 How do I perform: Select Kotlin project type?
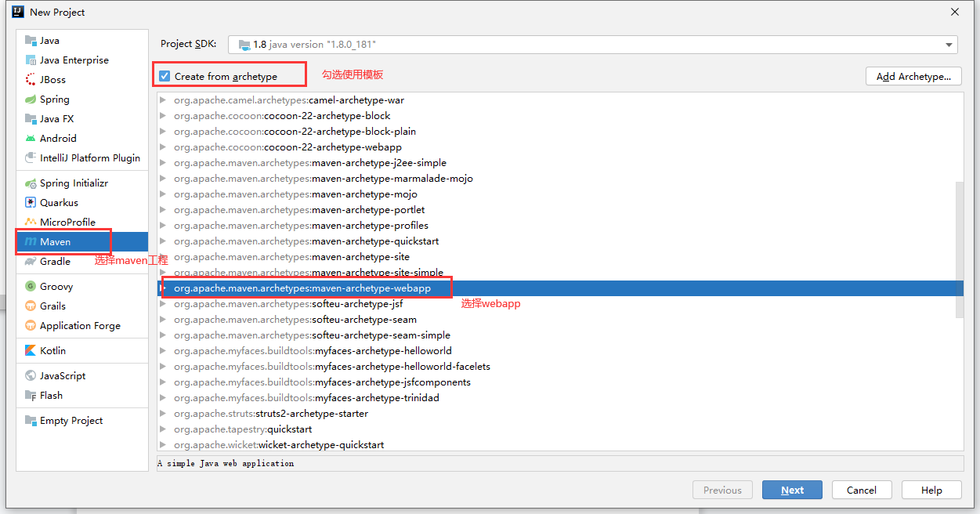(82, 351)
